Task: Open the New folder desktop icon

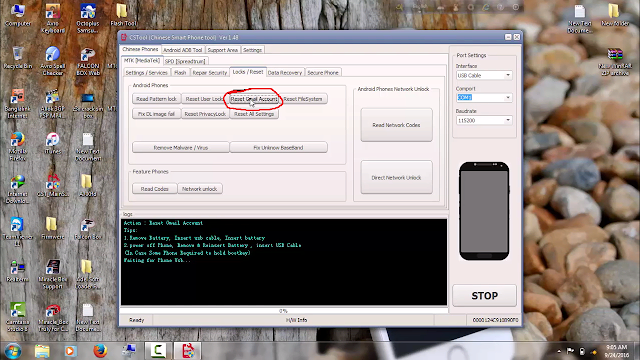Action: 615,16
